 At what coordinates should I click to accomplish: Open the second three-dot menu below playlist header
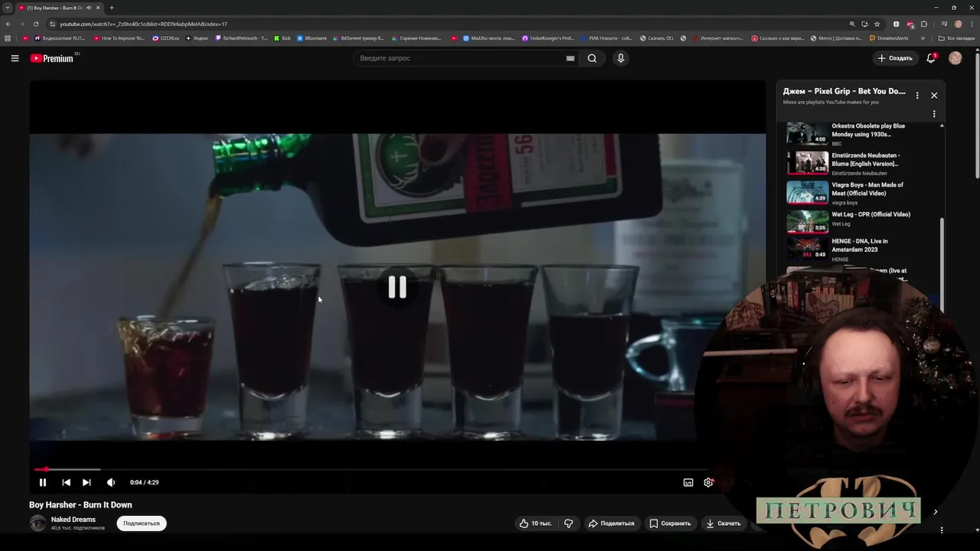pos(934,114)
